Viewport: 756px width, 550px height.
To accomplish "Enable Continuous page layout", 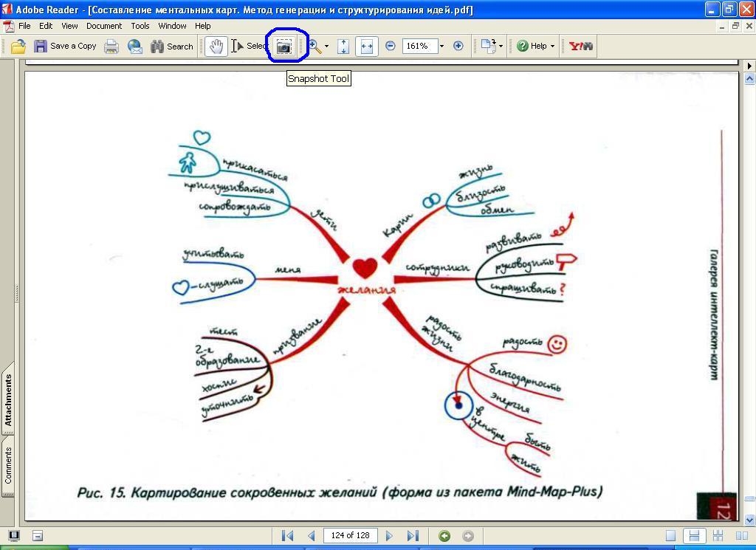I will pyautogui.click(x=693, y=536).
